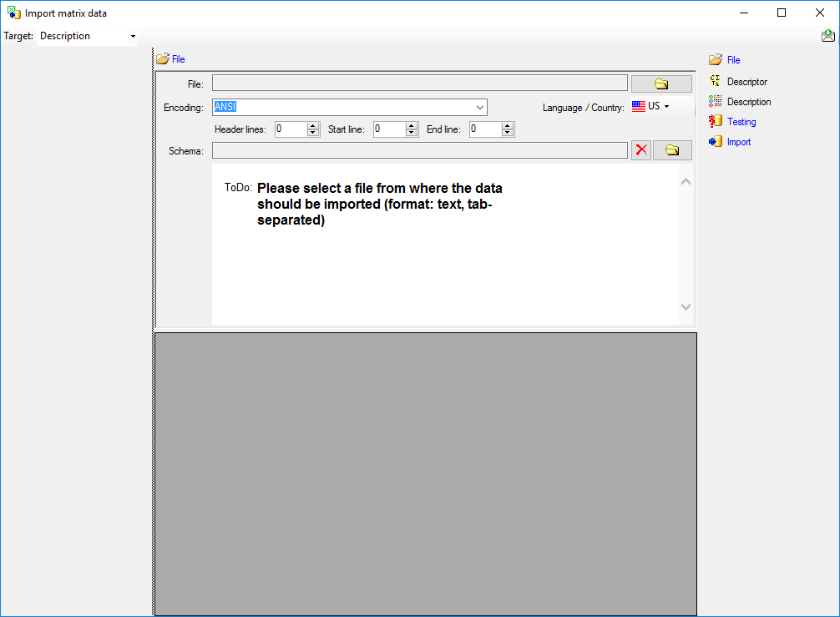Increase the Header lines value
This screenshot has width=840, height=617.
pyautogui.click(x=313, y=125)
